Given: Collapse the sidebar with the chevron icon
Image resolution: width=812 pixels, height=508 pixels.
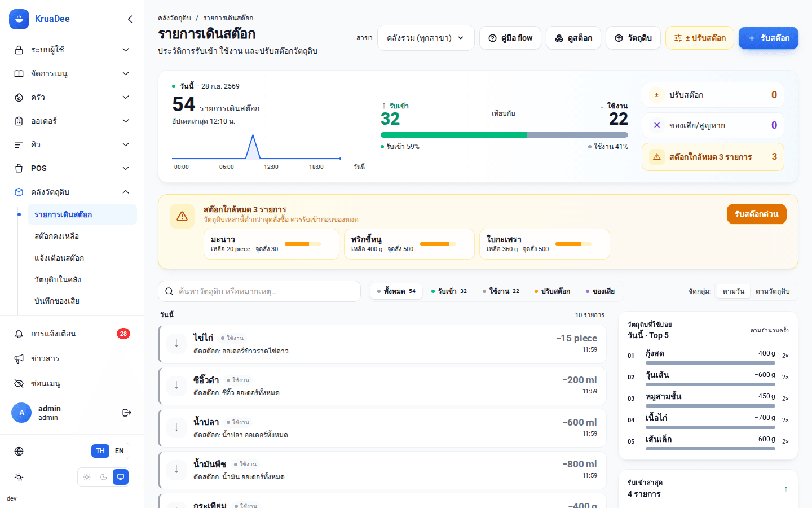Looking at the screenshot, I should tap(130, 19).
